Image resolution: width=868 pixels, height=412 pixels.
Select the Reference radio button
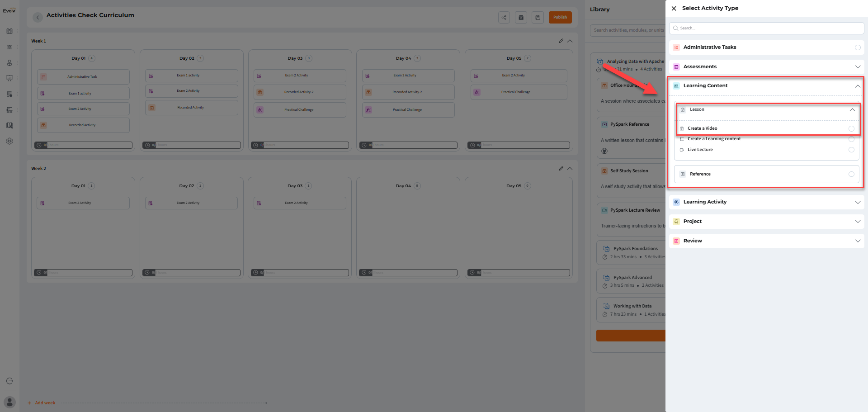tap(851, 174)
